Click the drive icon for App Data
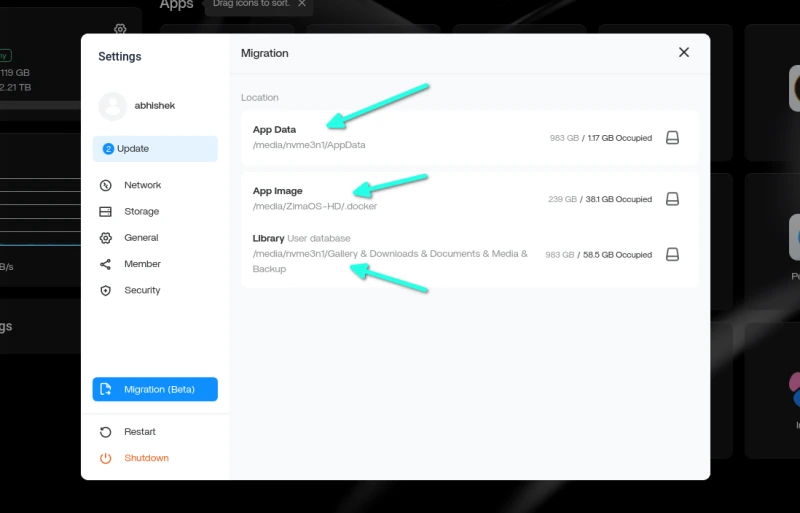Viewport: 800px width, 513px height. tap(672, 138)
